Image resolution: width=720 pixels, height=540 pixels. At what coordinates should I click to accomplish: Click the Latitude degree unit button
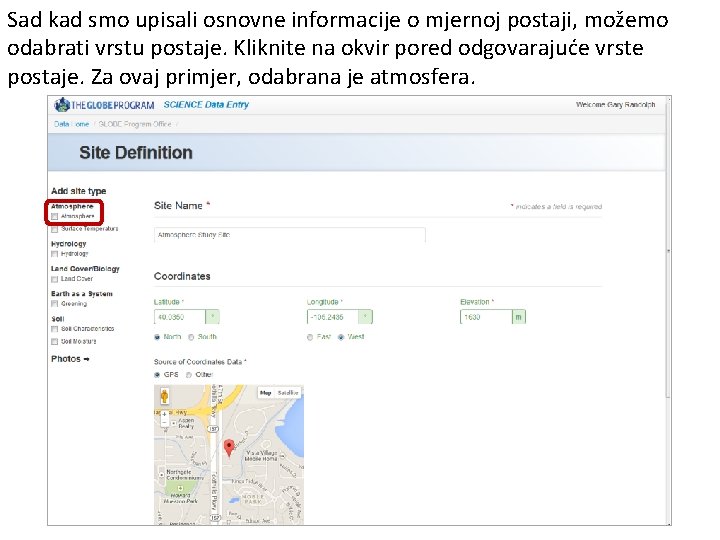(x=212, y=317)
